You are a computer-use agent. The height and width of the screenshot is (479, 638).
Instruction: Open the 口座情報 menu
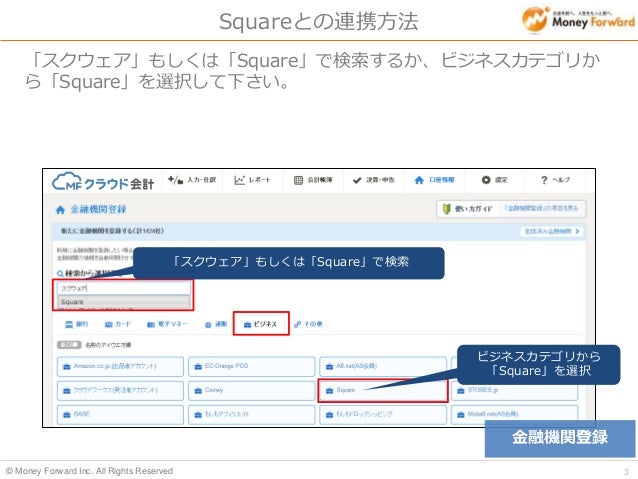pos(434,180)
